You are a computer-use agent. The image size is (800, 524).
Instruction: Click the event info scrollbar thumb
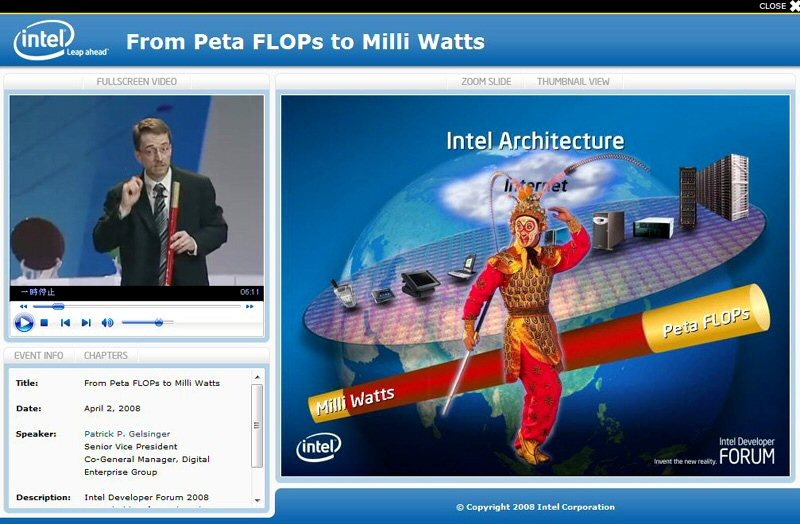pos(257,426)
